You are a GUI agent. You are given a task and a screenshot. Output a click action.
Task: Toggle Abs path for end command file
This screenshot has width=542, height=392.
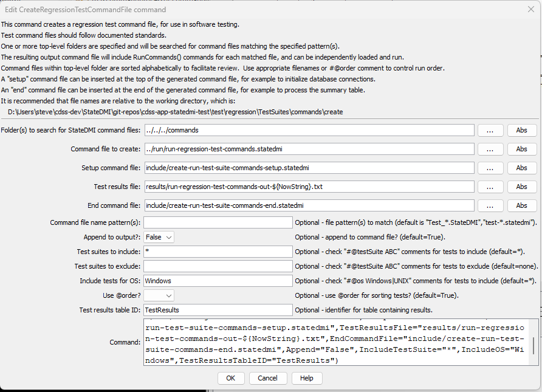521,205
